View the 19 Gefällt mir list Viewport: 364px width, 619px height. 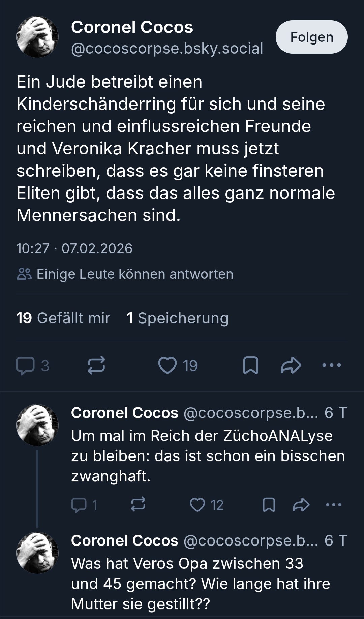[x=63, y=318]
